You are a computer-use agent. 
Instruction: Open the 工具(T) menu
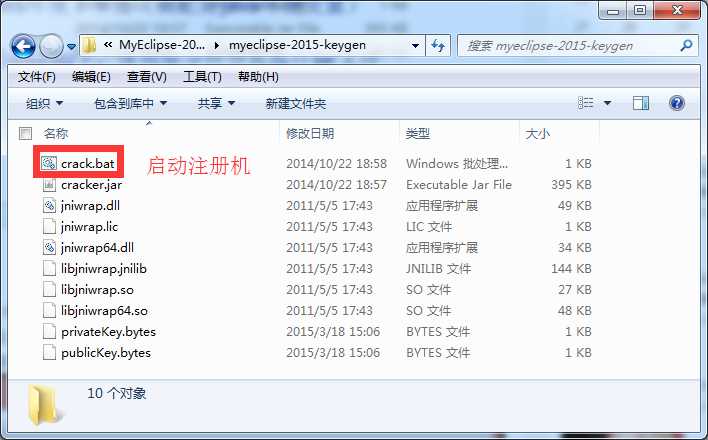(202, 77)
